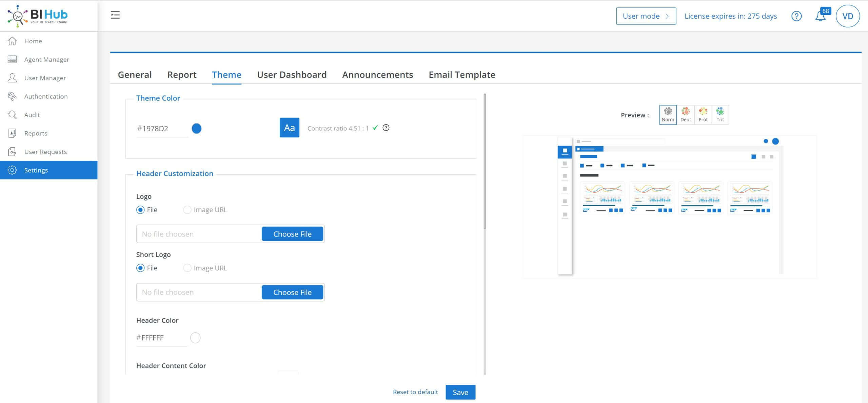Click 'License expires in: 275 days' text
The height and width of the screenshot is (403, 868).
point(731,16)
